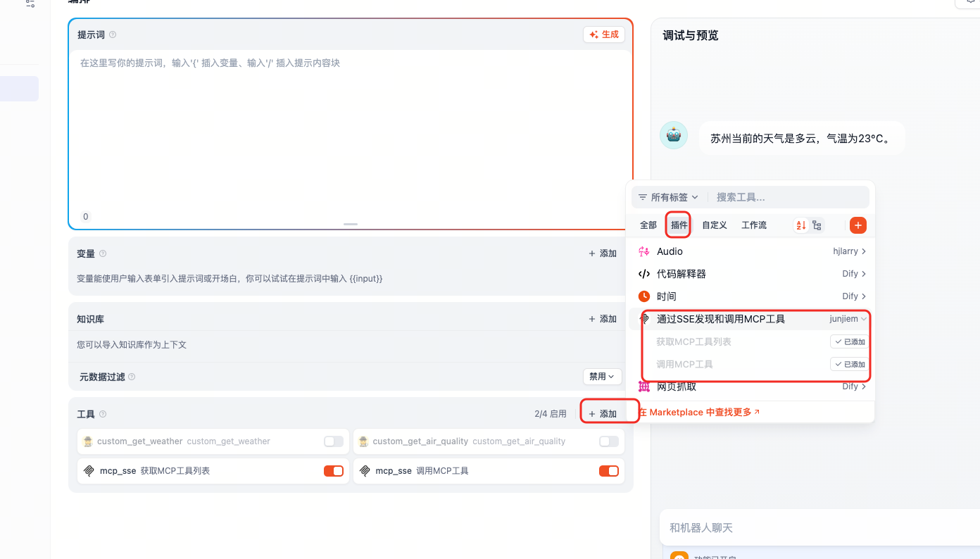Open the 所有标签 dropdown
The height and width of the screenshot is (559, 980).
tap(669, 197)
